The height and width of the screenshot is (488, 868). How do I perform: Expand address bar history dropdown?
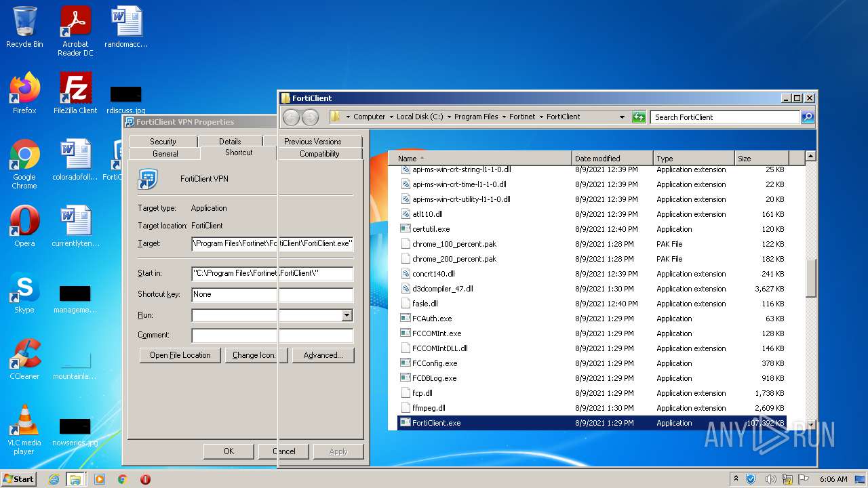point(622,117)
